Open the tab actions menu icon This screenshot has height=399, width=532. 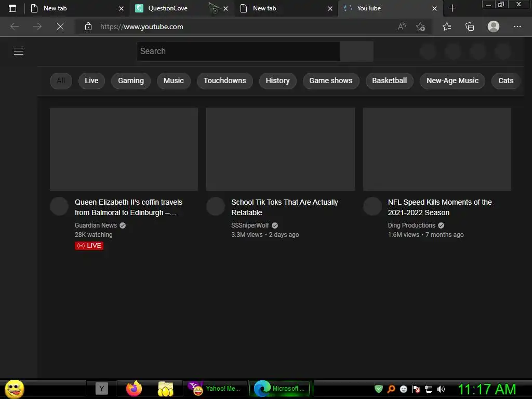[x=12, y=8]
